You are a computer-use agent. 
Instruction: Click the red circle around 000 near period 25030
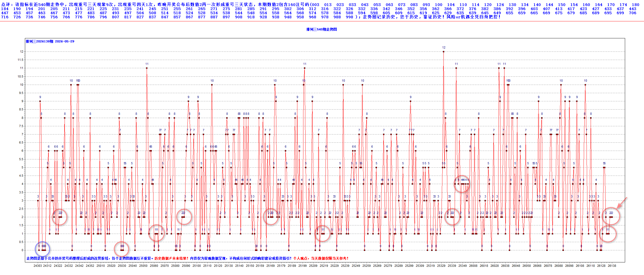121,249
